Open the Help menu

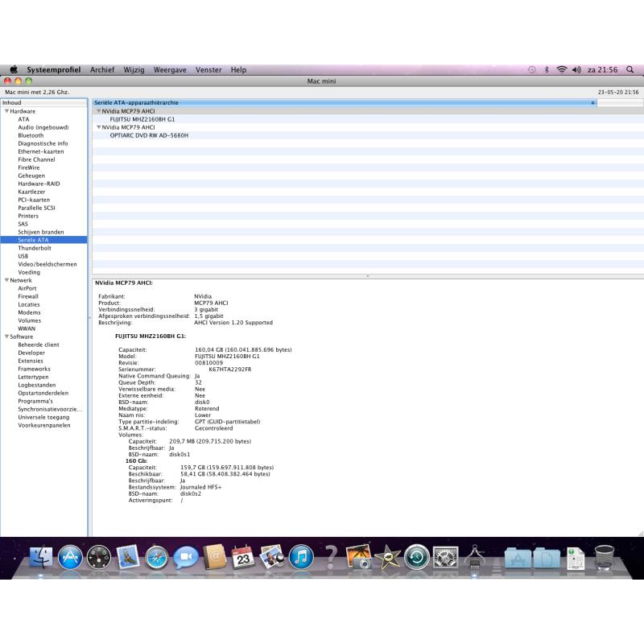(x=238, y=70)
